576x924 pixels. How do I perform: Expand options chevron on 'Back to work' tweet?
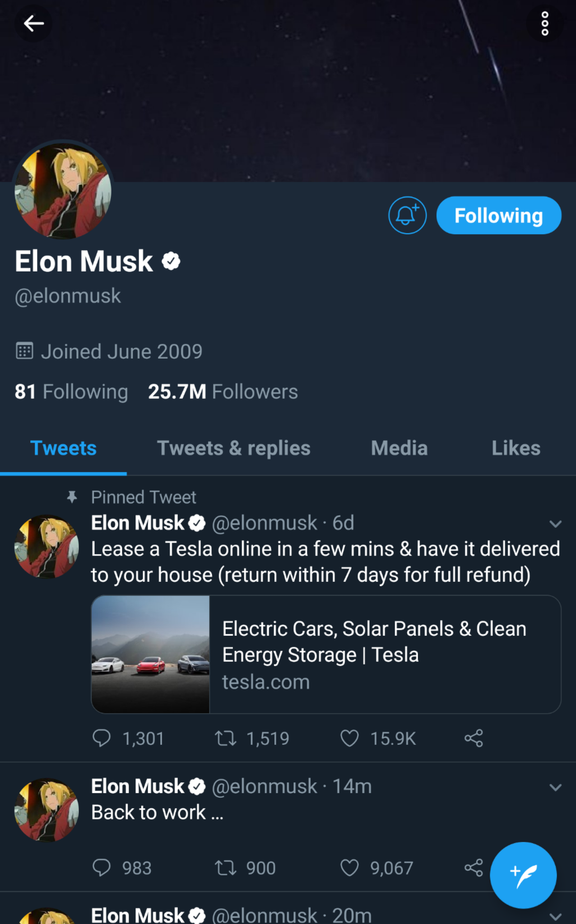(555, 787)
